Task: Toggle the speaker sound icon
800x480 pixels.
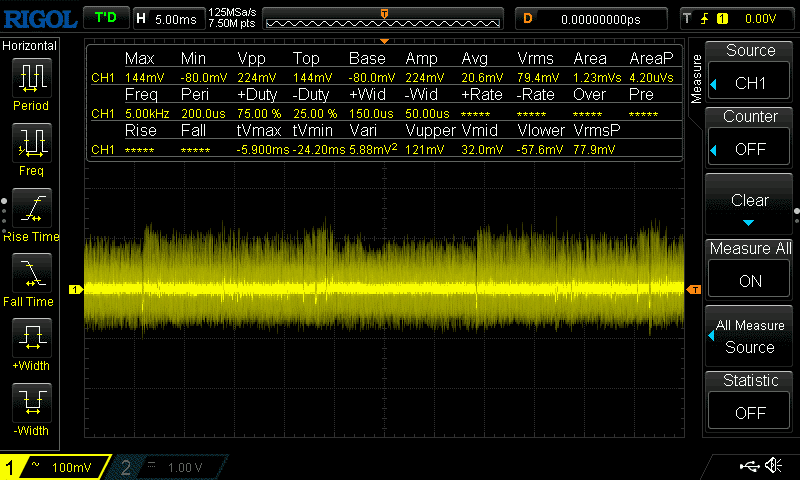Action: [772, 466]
